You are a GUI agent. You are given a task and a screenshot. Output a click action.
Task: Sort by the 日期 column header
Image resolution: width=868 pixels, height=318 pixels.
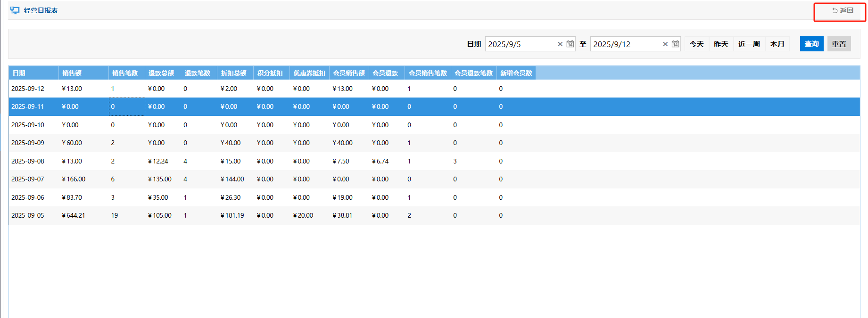(19, 73)
